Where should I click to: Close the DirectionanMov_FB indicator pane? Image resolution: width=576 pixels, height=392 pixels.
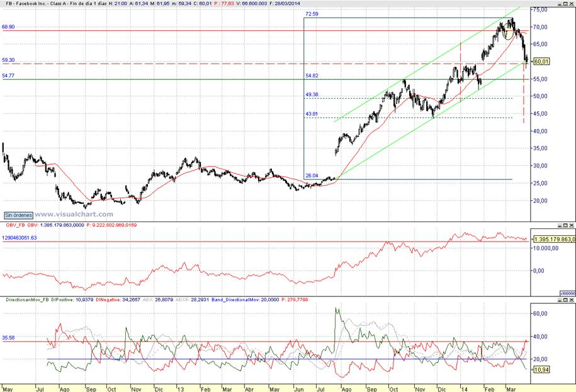point(571,300)
